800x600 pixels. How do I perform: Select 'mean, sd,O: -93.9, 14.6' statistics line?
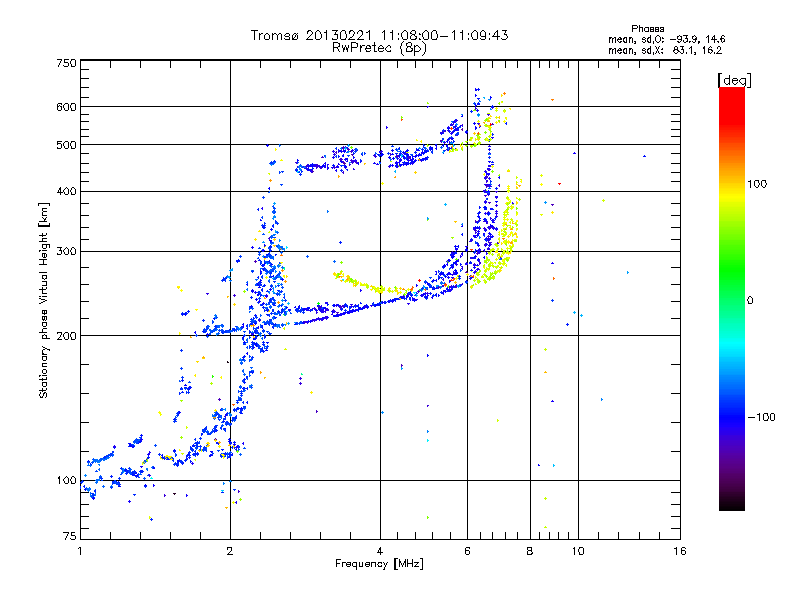666,39
